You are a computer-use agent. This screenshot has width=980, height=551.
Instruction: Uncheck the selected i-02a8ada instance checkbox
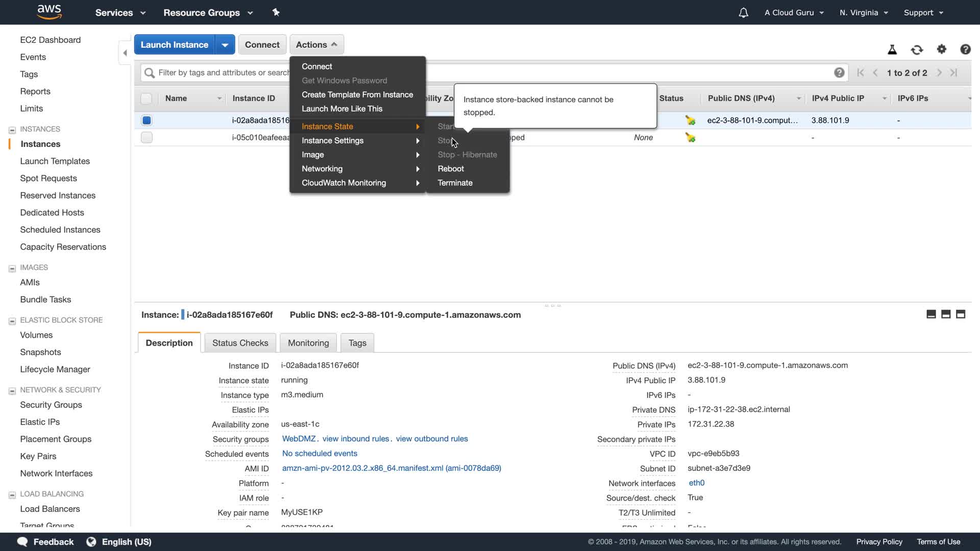(x=146, y=120)
